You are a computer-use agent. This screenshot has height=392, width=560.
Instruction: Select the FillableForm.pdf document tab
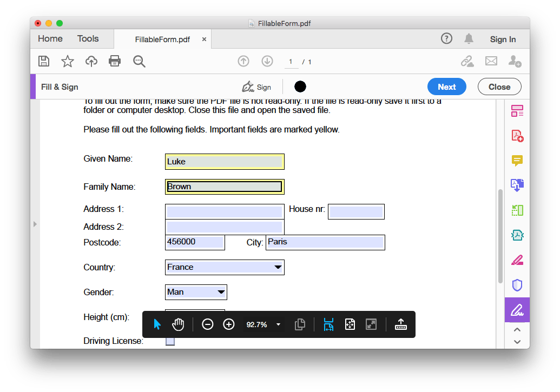162,39
